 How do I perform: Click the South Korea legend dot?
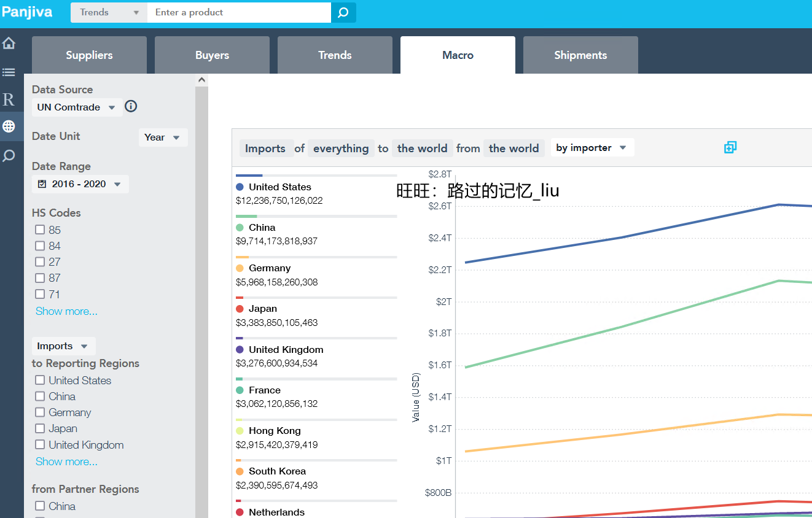tap(240, 471)
